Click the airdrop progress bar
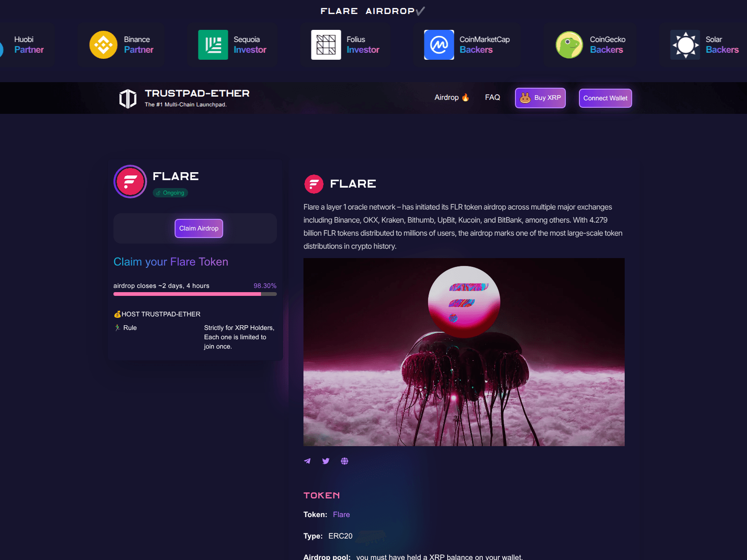Viewport: 747px width, 560px height. coord(195,294)
